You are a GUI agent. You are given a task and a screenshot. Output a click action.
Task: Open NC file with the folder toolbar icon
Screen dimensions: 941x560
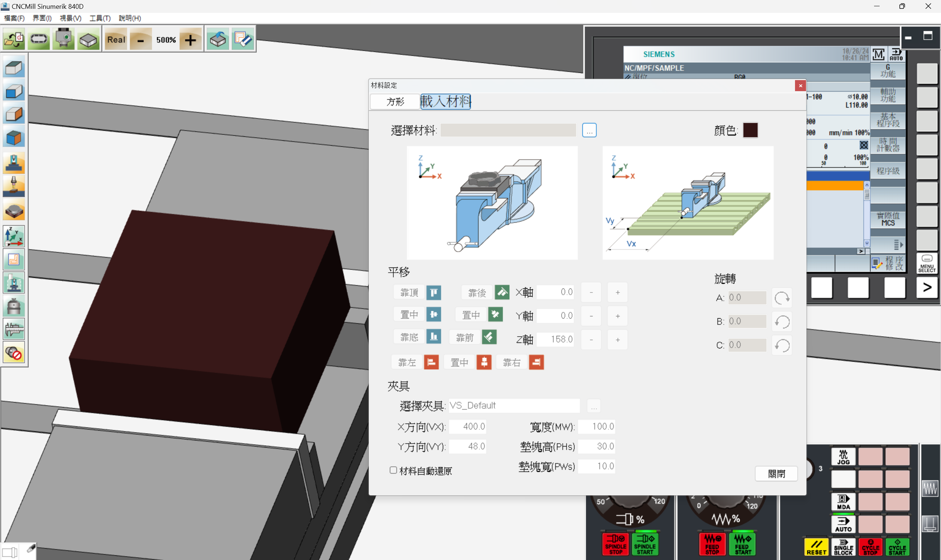click(x=14, y=39)
